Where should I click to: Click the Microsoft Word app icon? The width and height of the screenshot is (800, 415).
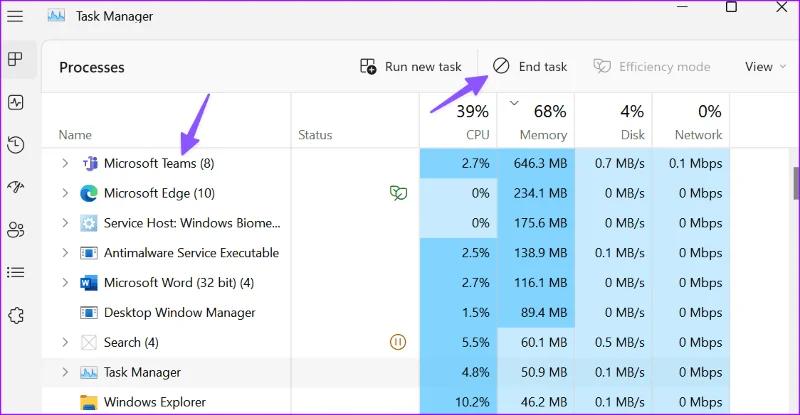(89, 283)
